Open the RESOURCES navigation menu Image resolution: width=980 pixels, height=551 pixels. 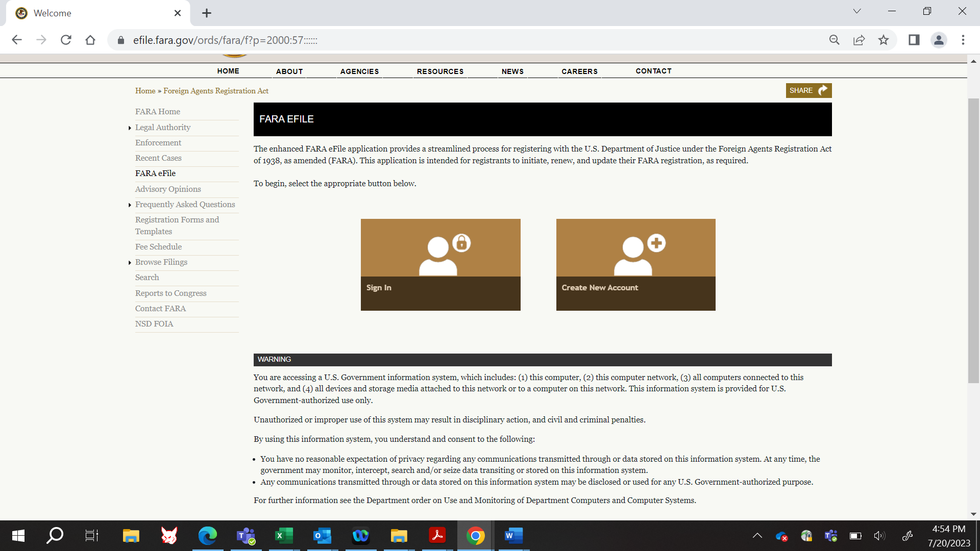coord(440,71)
